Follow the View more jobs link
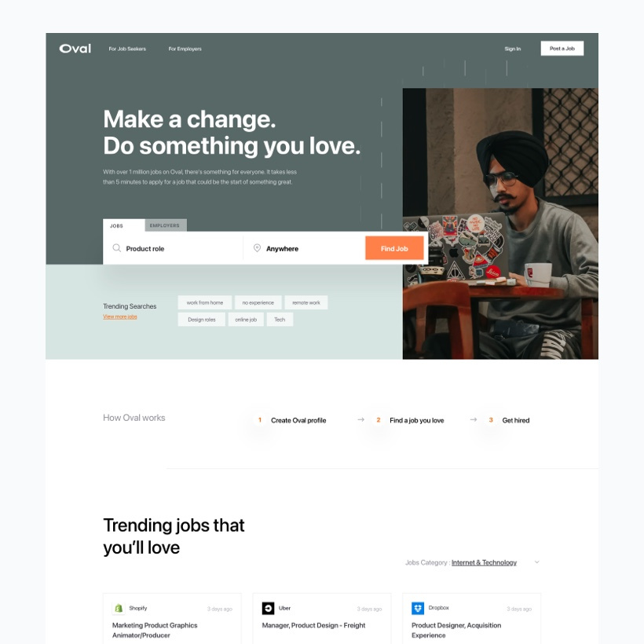 (120, 317)
